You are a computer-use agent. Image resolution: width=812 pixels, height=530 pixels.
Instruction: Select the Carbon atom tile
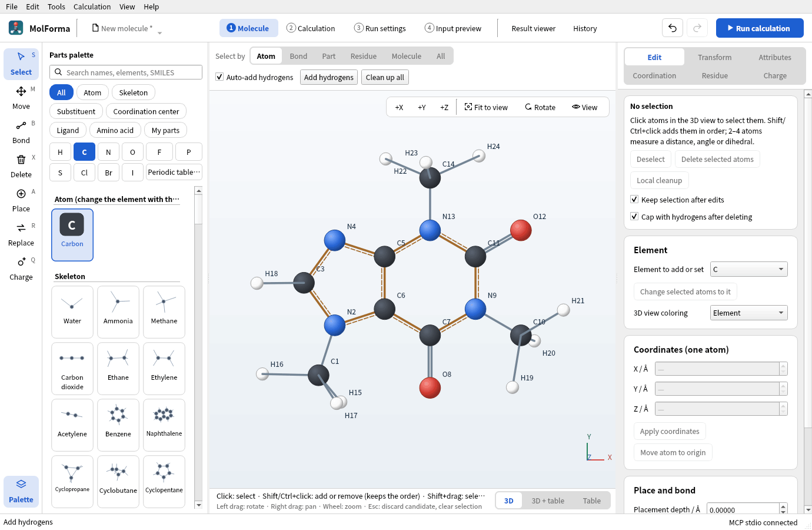coord(72,234)
